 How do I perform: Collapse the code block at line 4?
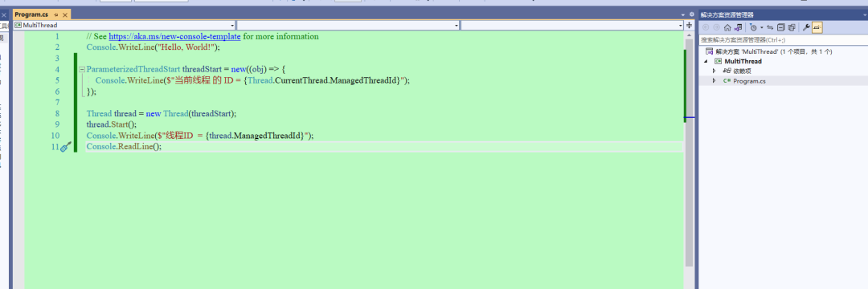(x=82, y=70)
